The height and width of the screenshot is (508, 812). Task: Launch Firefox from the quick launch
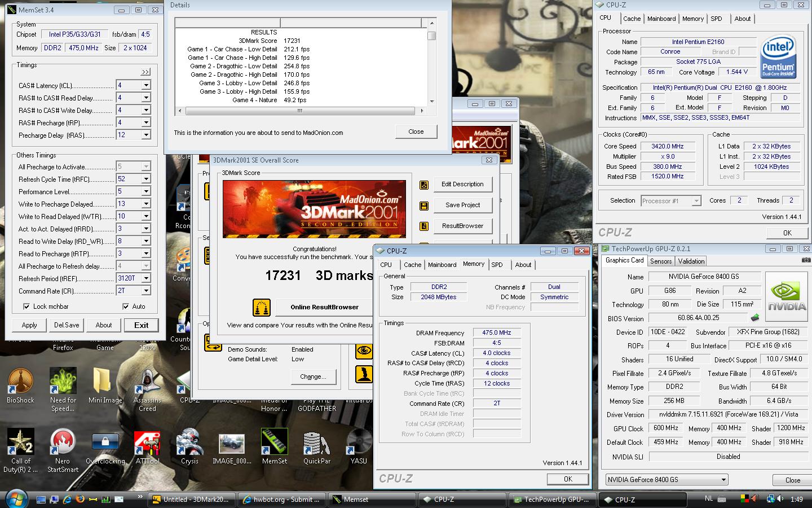[x=80, y=499]
